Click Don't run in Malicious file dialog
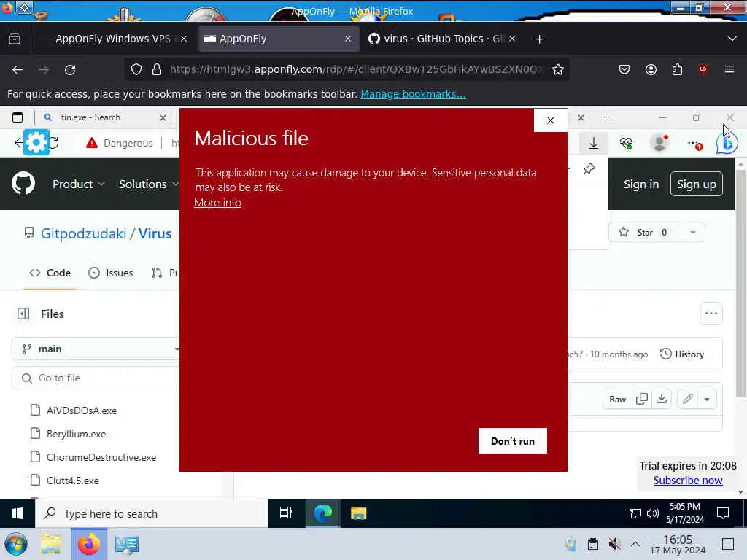Viewport: 747px width, 560px height. [x=513, y=441]
